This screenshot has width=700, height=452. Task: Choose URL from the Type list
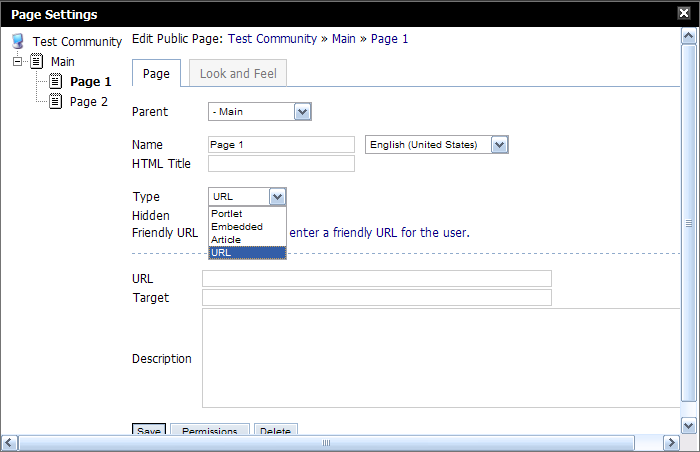click(247, 252)
